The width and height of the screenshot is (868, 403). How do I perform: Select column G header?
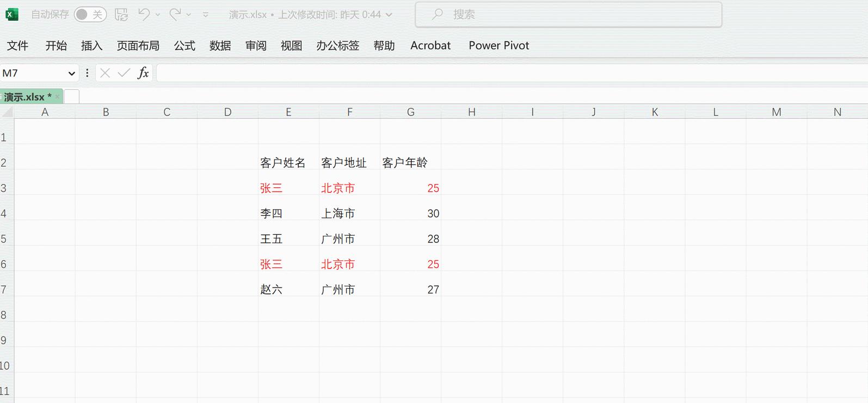click(411, 112)
